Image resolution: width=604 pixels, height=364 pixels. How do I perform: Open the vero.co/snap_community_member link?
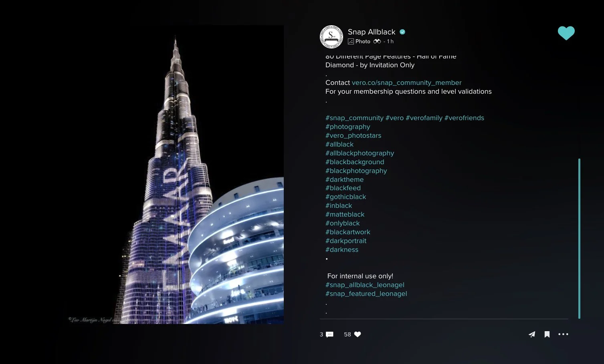406,82
